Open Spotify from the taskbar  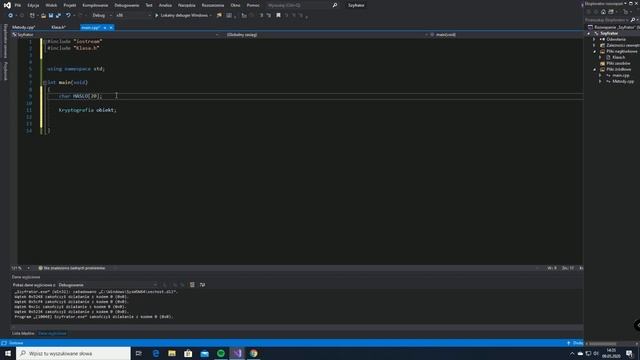pos(221,353)
